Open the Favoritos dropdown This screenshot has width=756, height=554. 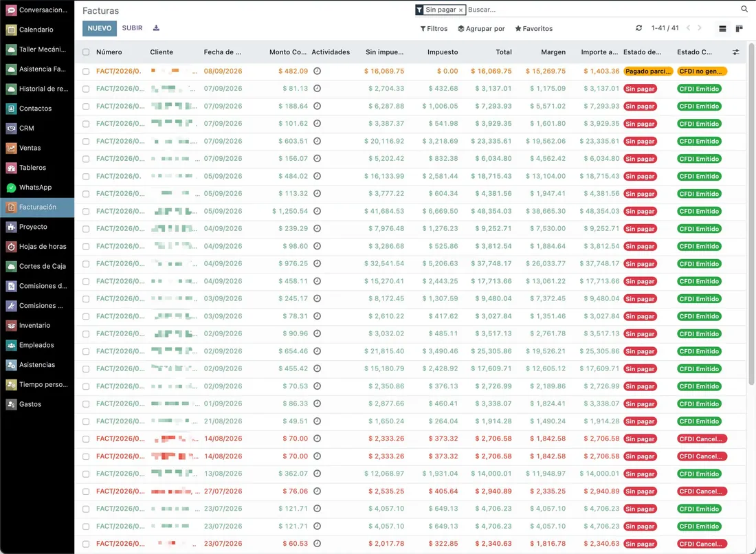[x=534, y=28]
